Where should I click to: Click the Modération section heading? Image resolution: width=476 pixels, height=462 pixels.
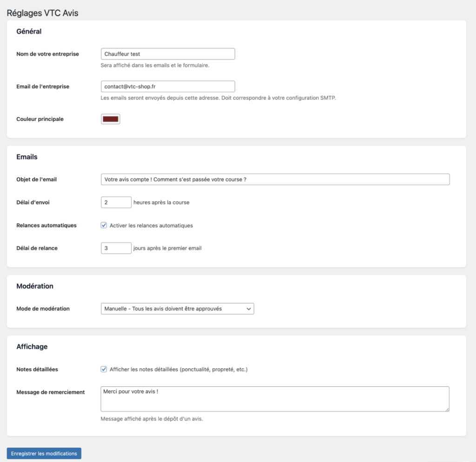(x=35, y=286)
